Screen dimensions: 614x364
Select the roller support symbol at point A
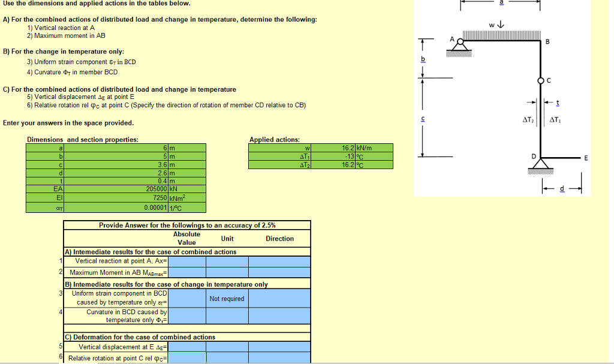click(459, 46)
